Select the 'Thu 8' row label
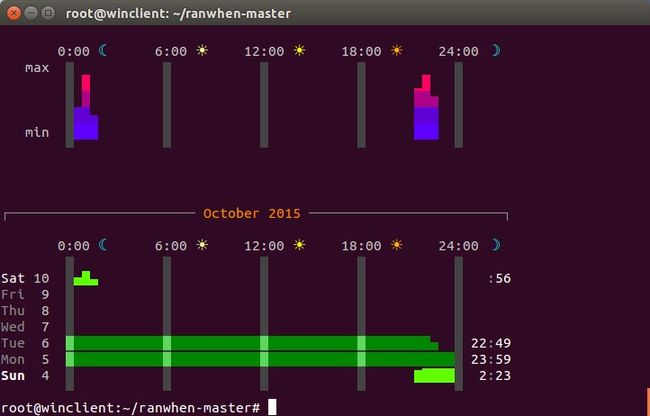The image size is (650, 416). (x=25, y=311)
